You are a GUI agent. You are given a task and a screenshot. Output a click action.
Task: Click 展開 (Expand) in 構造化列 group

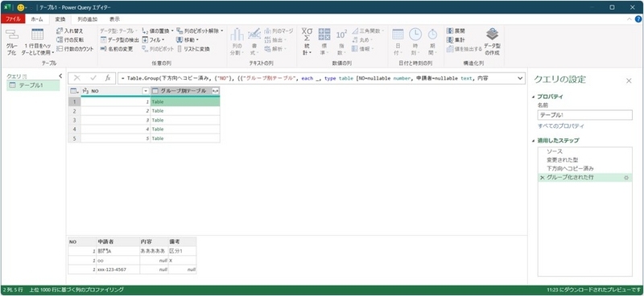coord(456,31)
